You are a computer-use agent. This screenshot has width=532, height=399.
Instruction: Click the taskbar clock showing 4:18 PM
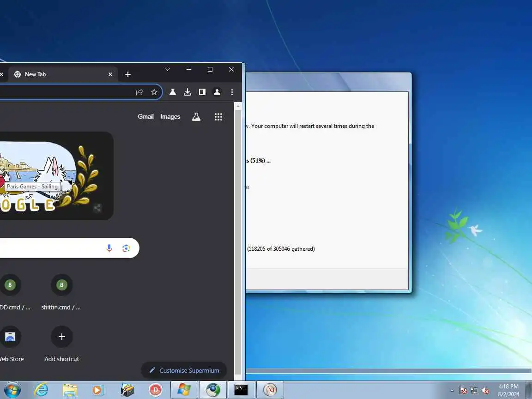point(508,390)
